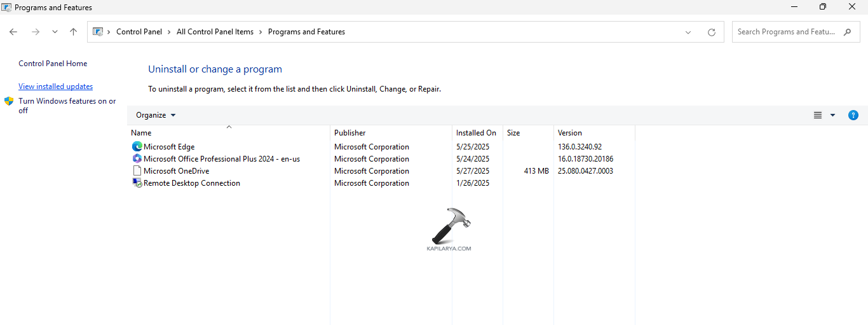Screen dimensions: 868x325
Task: Click the Search Programs and Features field
Action: [787, 32]
